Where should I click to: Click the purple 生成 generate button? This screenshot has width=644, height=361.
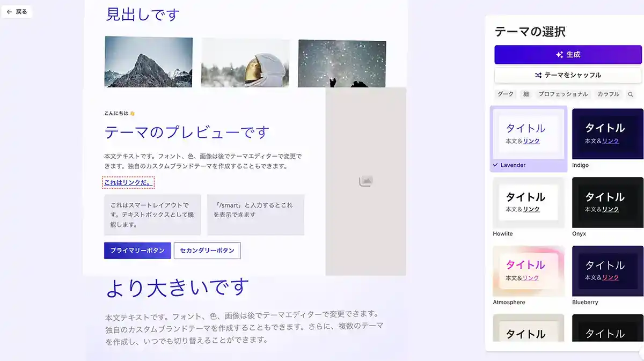pos(568,55)
